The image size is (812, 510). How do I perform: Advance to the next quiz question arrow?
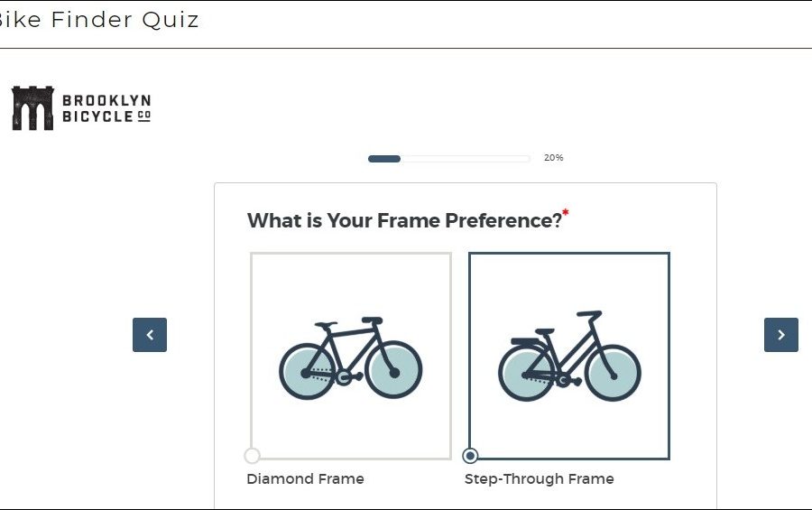click(781, 335)
